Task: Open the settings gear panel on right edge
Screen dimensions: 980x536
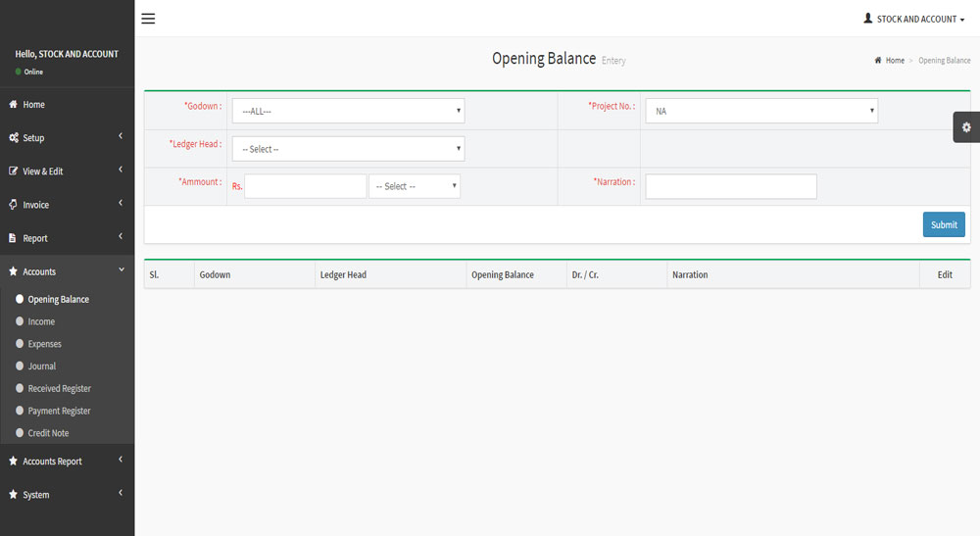Action: coord(966,127)
